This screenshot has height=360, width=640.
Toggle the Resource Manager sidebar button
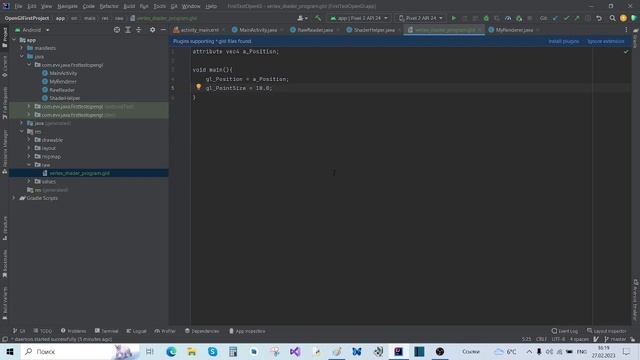point(5,152)
